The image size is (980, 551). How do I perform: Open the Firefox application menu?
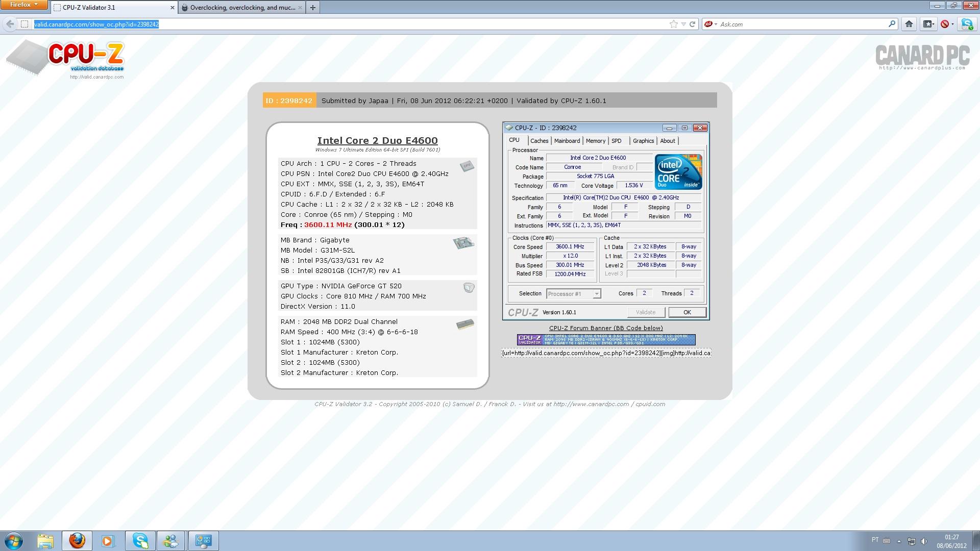coord(24,5)
